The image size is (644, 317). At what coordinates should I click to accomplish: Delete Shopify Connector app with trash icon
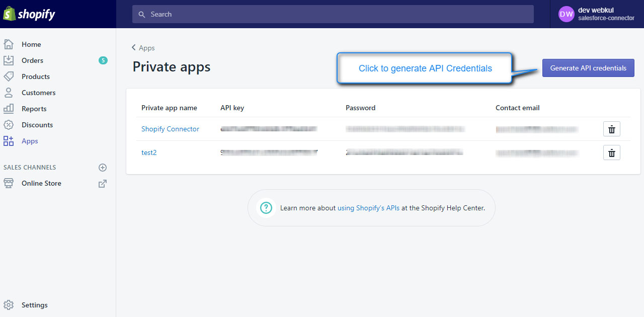click(x=611, y=129)
